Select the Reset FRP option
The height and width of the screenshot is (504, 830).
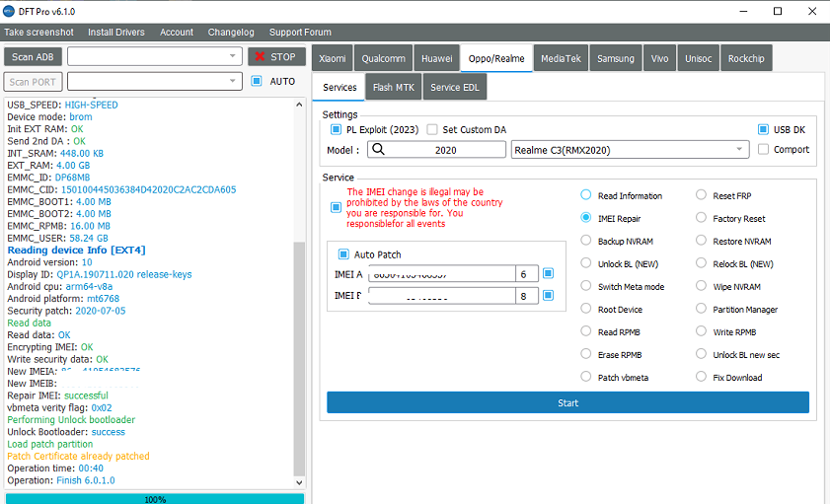[701, 195]
